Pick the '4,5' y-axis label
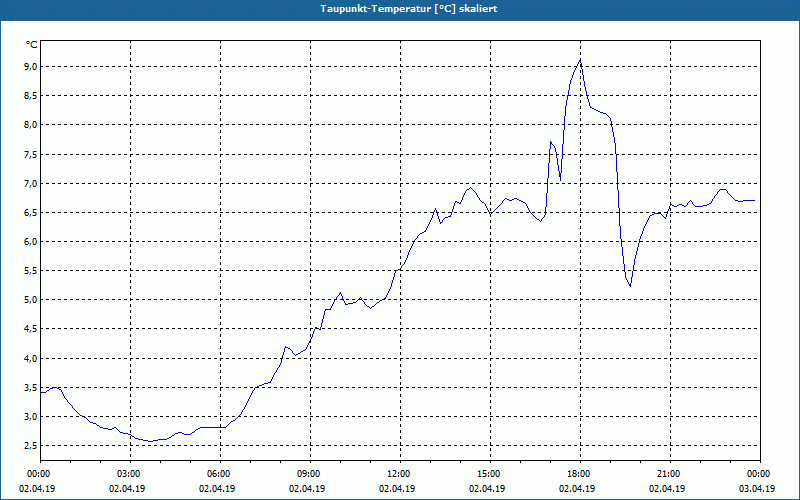The image size is (800, 500). click(x=30, y=329)
